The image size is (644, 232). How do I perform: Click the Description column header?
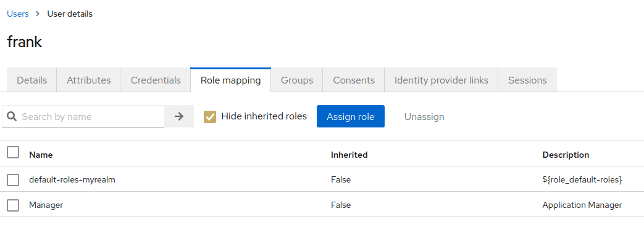566,155
